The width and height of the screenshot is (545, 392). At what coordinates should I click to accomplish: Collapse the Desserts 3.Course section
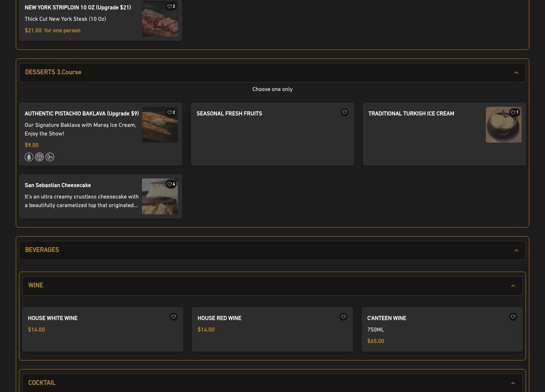click(516, 73)
